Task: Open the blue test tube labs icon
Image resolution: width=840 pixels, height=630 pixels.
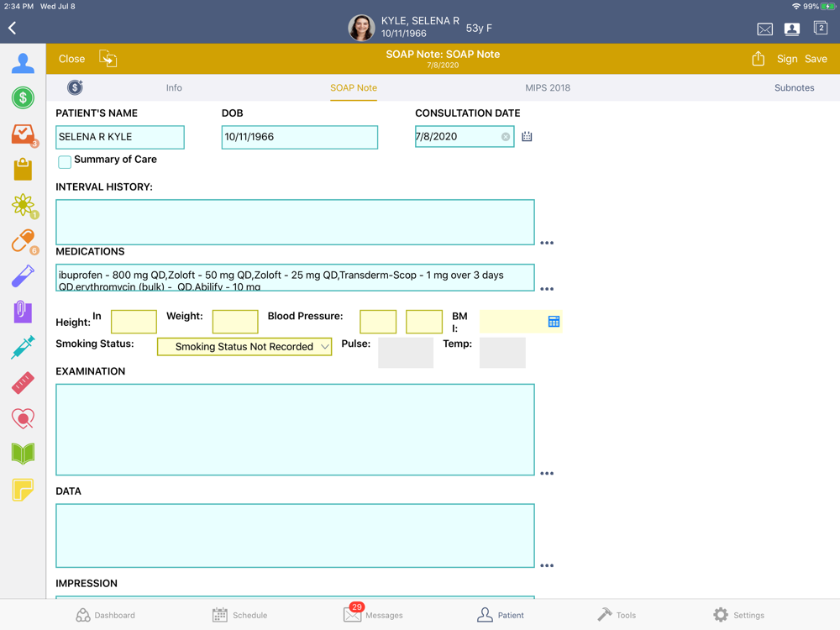Action: [23, 276]
